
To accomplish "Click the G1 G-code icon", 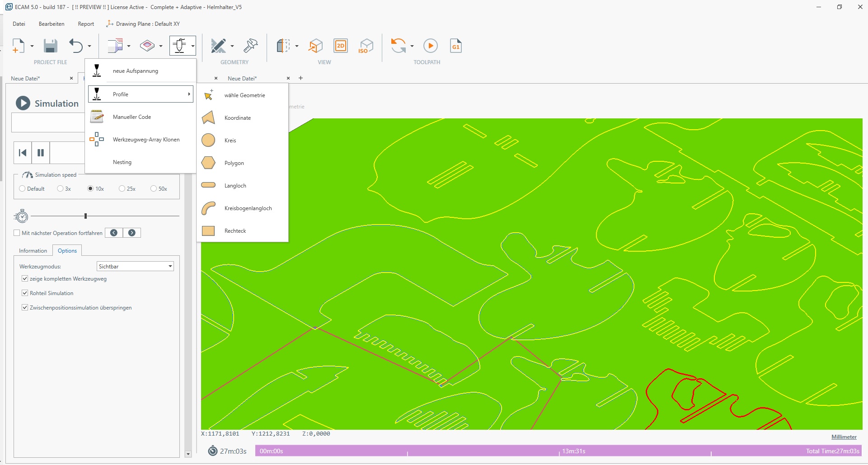I will (455, 46).
